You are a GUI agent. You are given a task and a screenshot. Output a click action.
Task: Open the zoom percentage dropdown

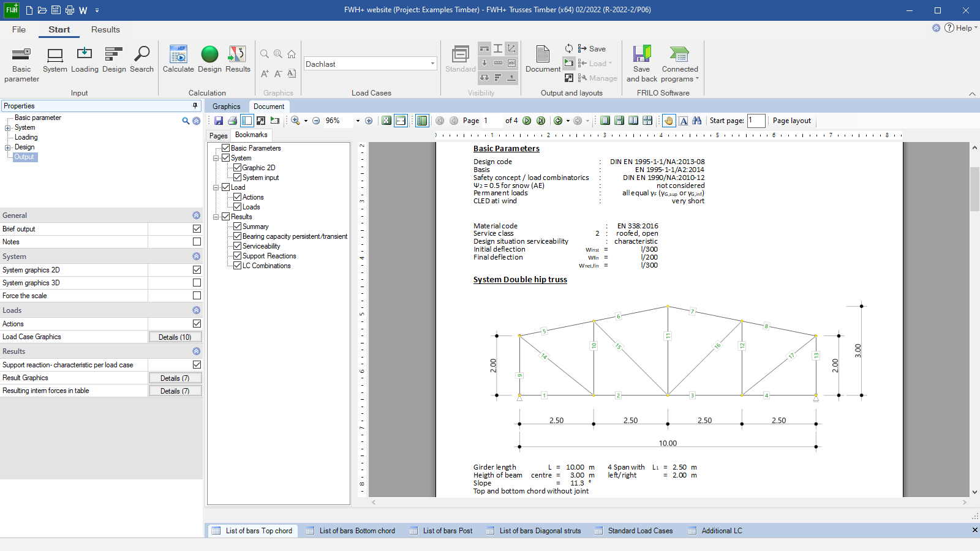[x=358, y=121]
